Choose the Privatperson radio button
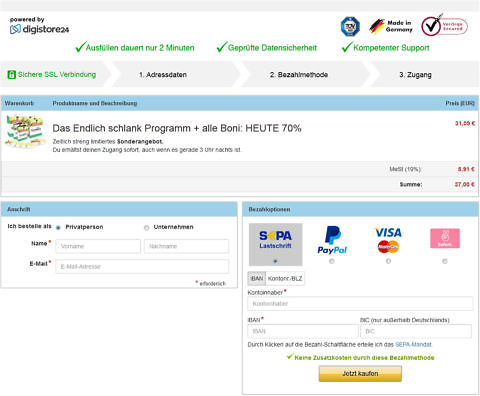480x396 pixels. [x=58, y=228]
